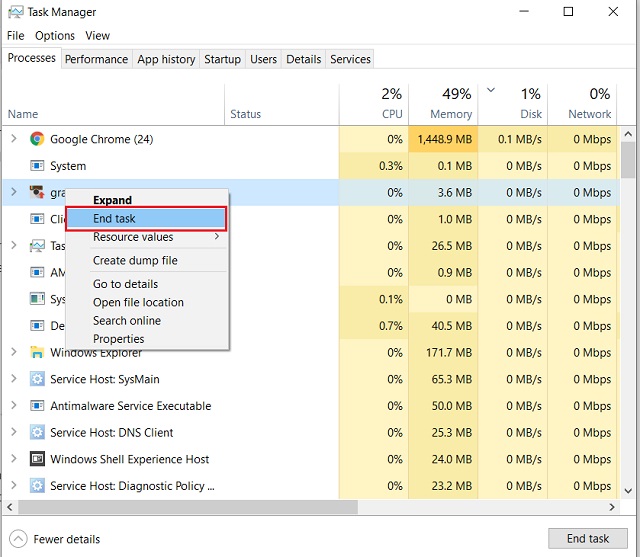Select the Service Host: SysMain row name
The height and width of the screenshot is (557, 640).
104,379
